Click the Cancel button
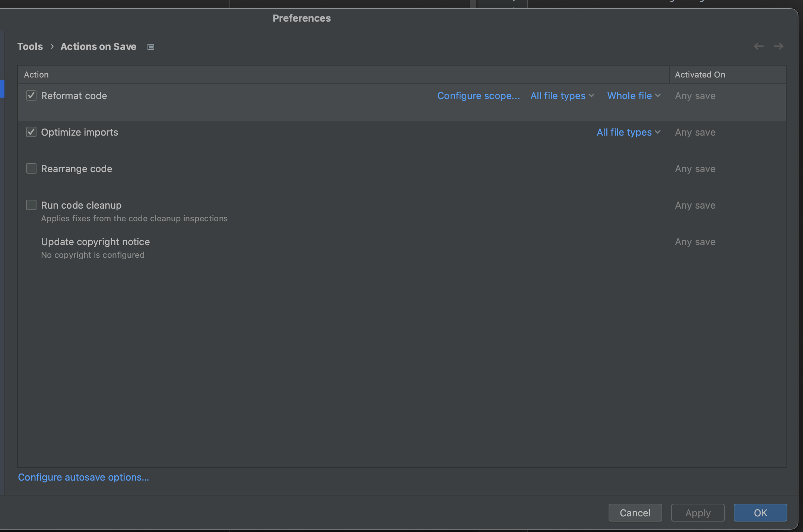The height and width of the screenshot is (532, 803). (635, 513)
